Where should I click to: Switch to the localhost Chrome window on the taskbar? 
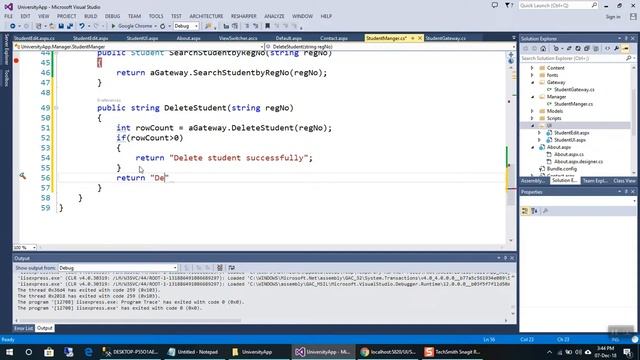[388, 352]
